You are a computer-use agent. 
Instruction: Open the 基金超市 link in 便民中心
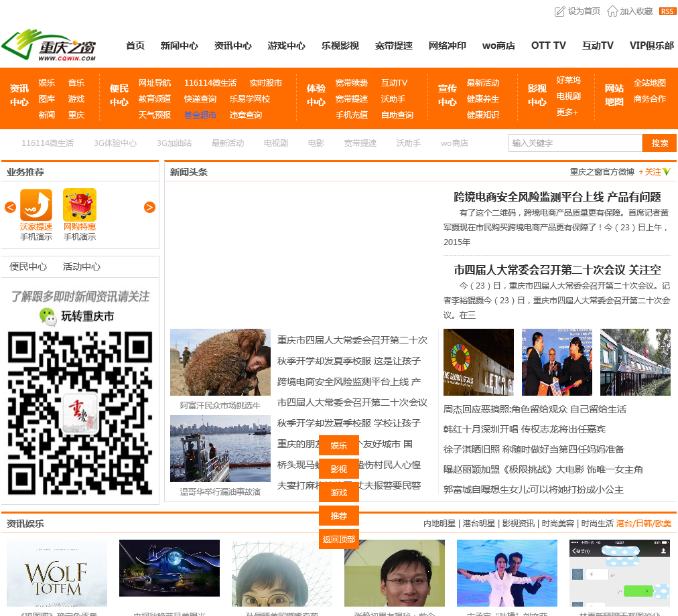coord(200,115)
